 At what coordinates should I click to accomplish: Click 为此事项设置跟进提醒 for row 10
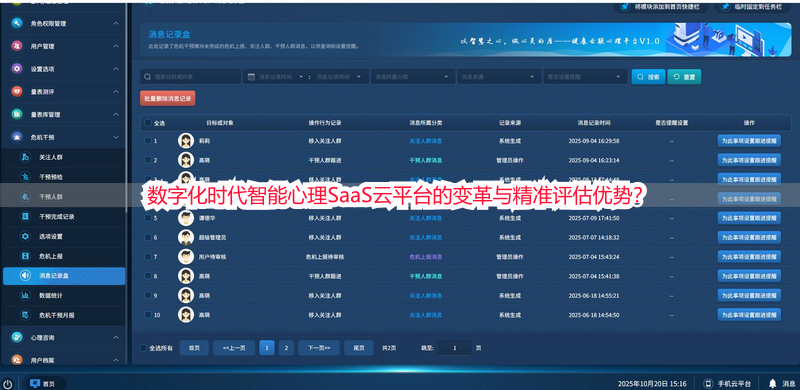tap(749, 315)
